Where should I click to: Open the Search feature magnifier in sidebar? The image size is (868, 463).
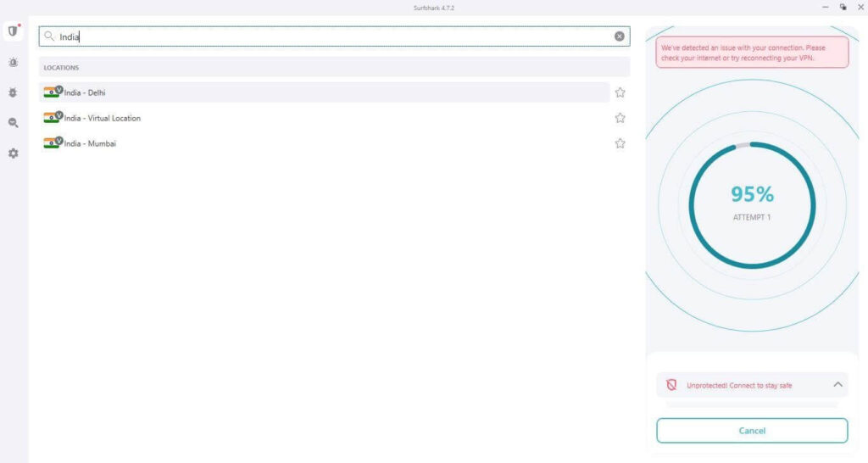(x=13, y=123)
